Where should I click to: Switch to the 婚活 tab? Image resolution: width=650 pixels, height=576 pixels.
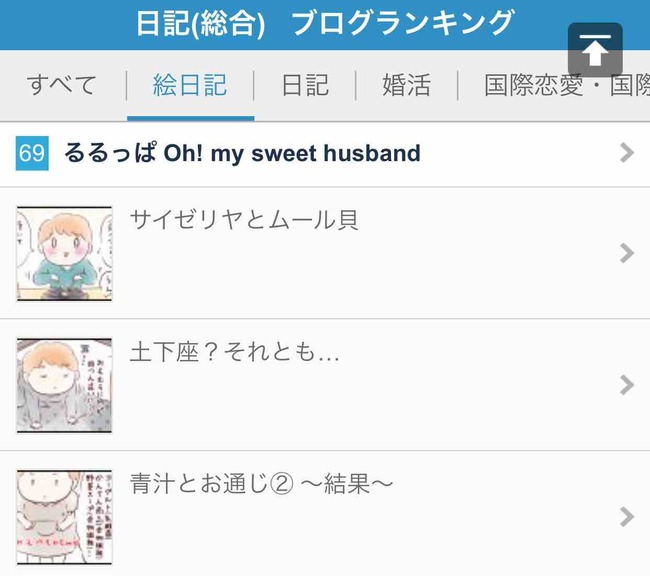tap(407, 85)
